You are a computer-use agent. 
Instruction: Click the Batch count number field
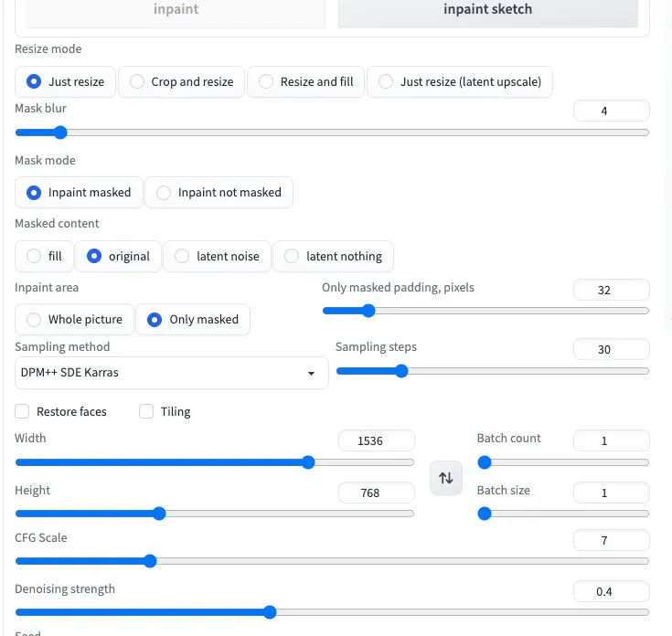(611, 440)
